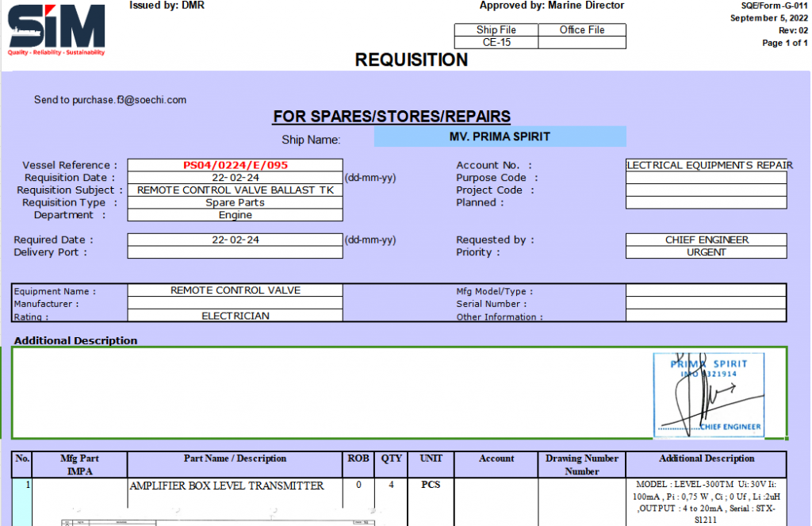Screen dimensions: 812x526
Task: Click the Requested by field showing CHIEF ENGINEER
Action: point(706,240)
